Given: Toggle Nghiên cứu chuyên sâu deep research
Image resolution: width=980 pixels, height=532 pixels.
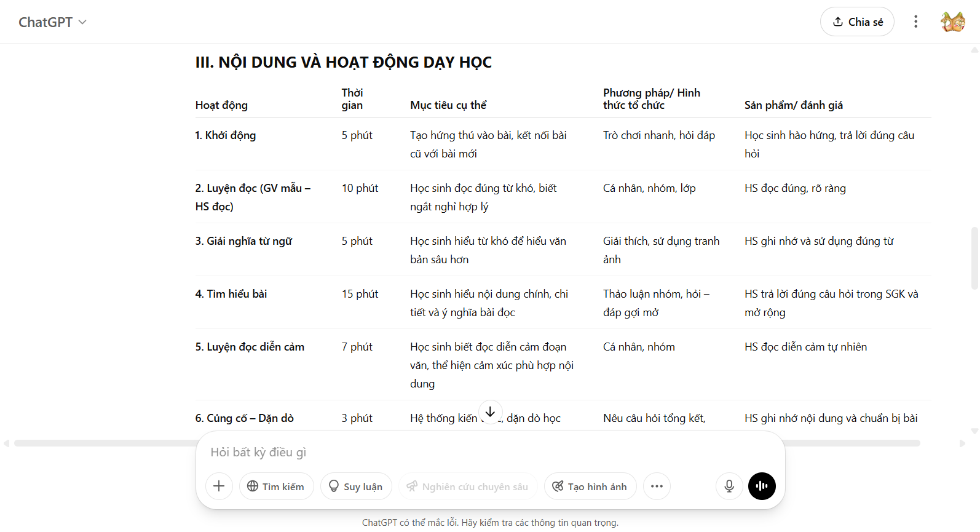Looking at the screenshot, I should 467,486.
